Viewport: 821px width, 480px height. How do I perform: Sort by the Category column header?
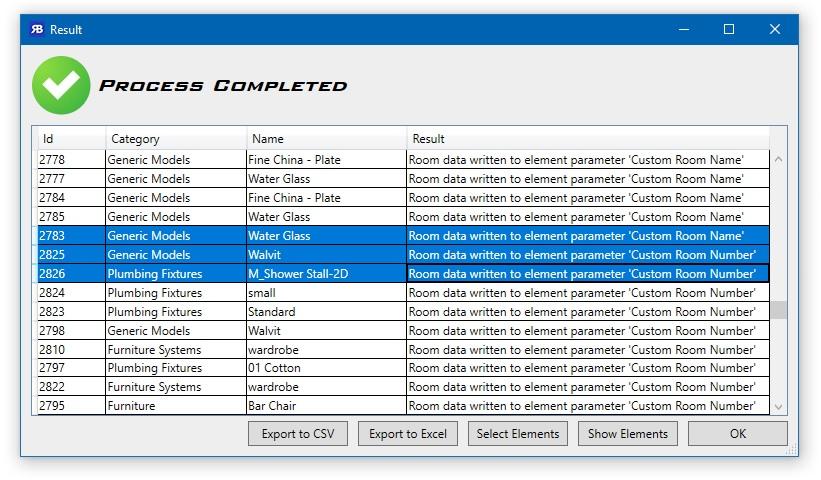(176, 139)
